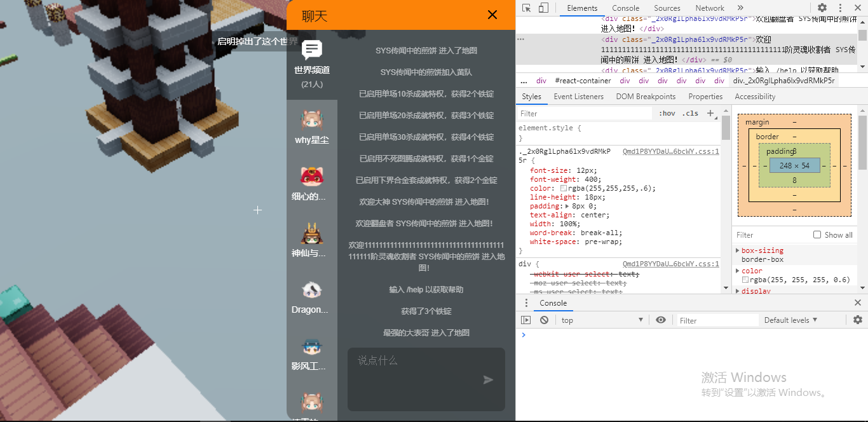Open Default levels dropdown
Viewport: 868px width, 422px height.
coord(790,320)
